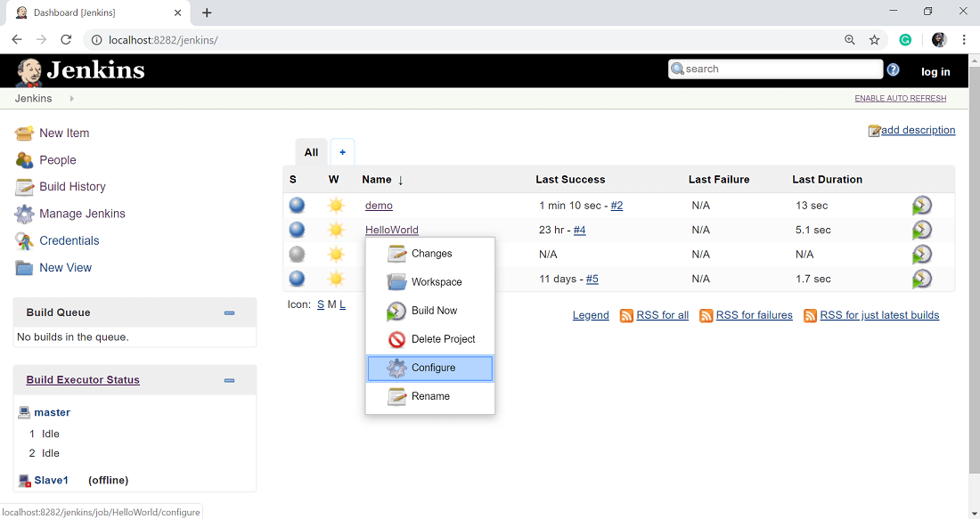Reload the page
The height and width of the screenshot is (519, 980).
tap(66, 40)
